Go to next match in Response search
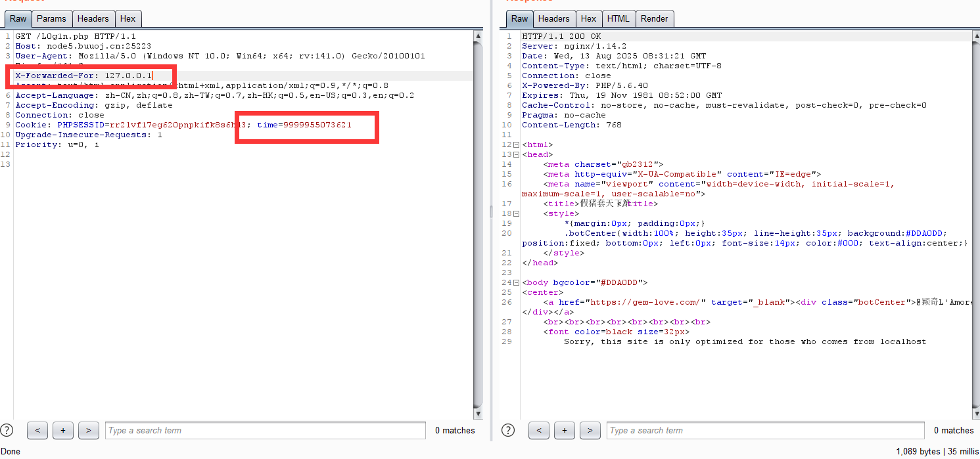 pos(590,431)
